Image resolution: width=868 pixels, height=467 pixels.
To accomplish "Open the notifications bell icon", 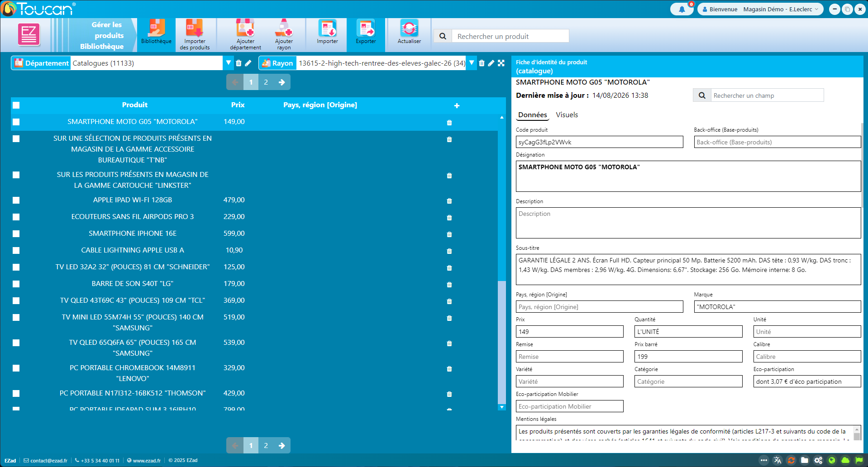I will pos(682,9).
